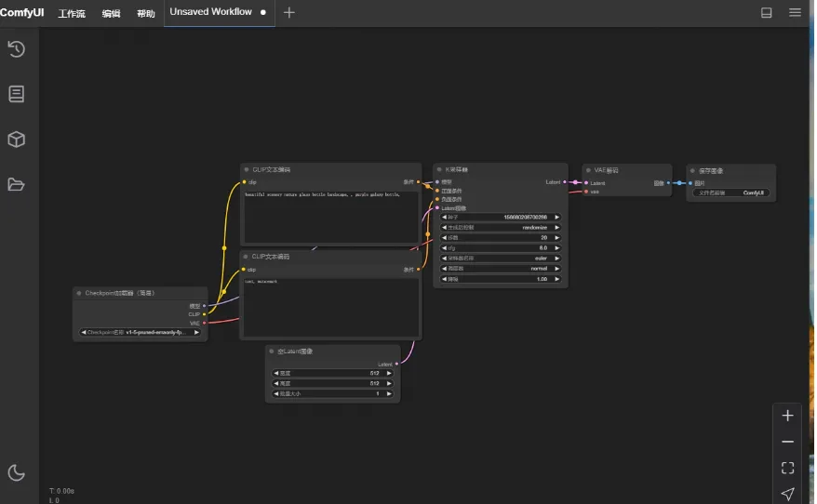Open the Checkpoint name v1-5-pruned selector
The height and width of the screenshot is (504, 817).
(140, 332)
